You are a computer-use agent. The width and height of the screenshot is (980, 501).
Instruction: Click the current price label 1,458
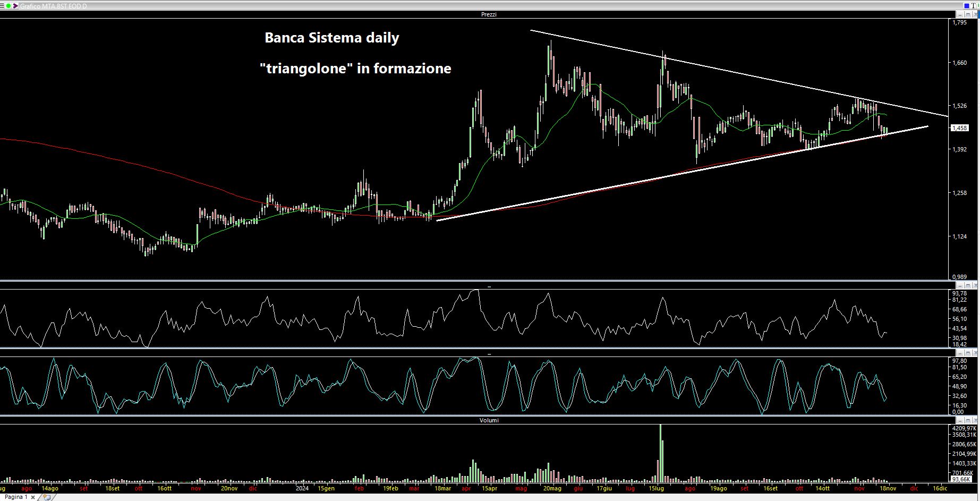coord(960,128)
